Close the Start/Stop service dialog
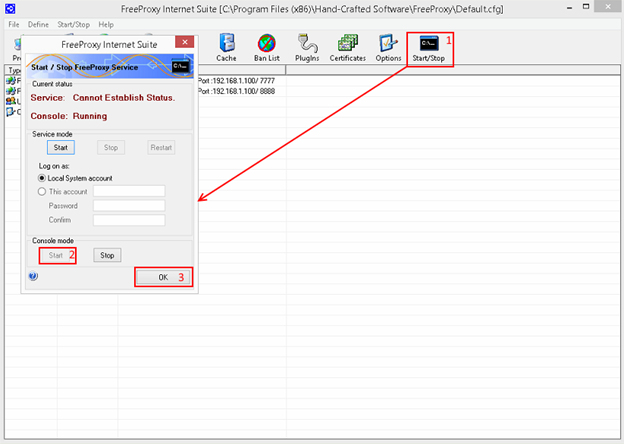 (x=185, y=42)
